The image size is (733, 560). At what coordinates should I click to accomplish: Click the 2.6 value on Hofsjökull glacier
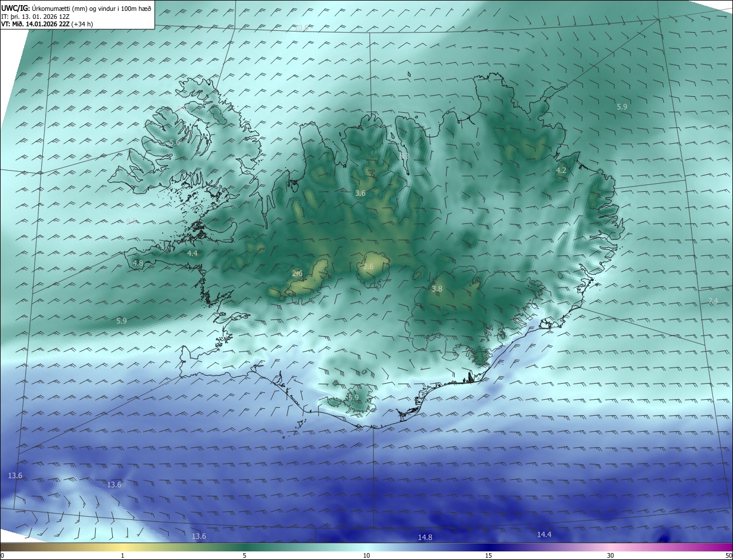368,267
